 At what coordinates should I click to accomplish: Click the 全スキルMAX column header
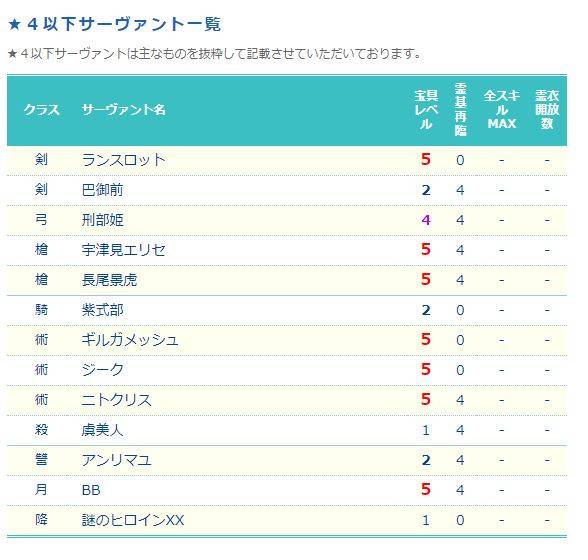coord(502,110)
